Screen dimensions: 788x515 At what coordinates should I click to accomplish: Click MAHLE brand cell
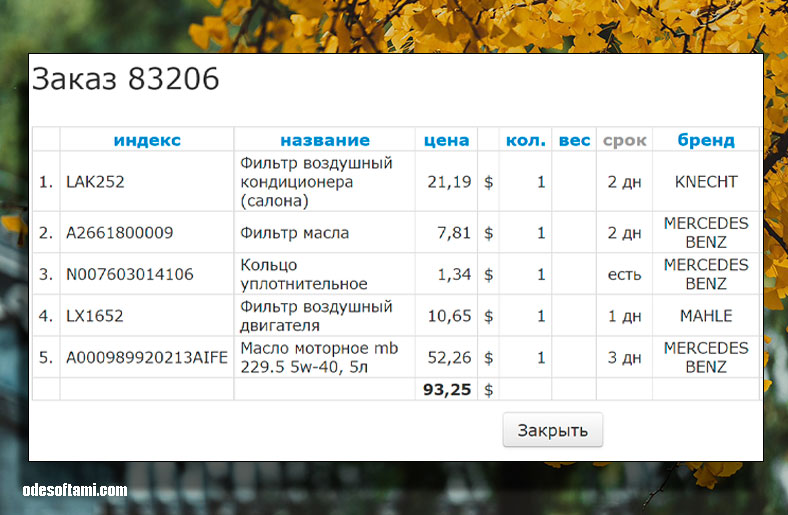(706, 316)
